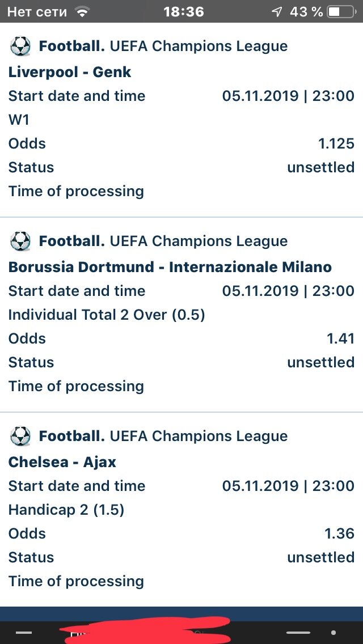Select the 1.125 odds value
Viewport: 363px width, 644px height.
coord(336,144)
